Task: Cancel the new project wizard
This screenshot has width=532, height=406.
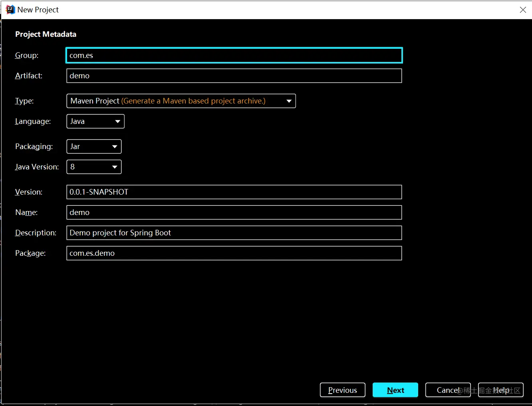Action: (x=448, y=390)
